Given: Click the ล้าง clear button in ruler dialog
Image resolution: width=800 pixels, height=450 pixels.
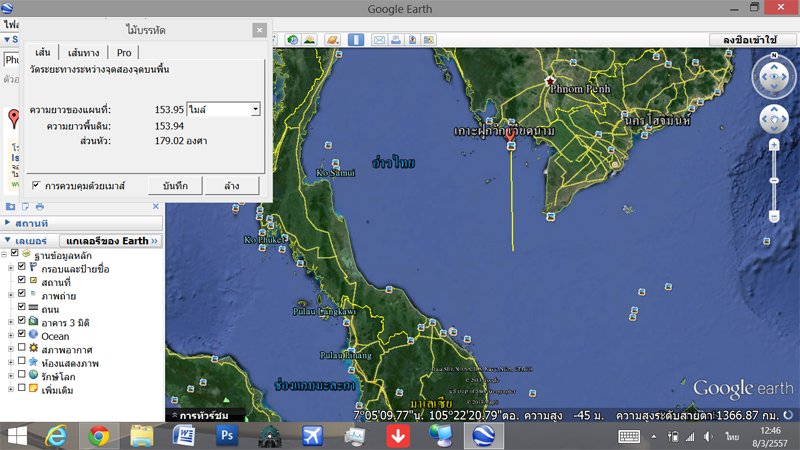Looking at the screenshot, I should click(x=232, y=186).
